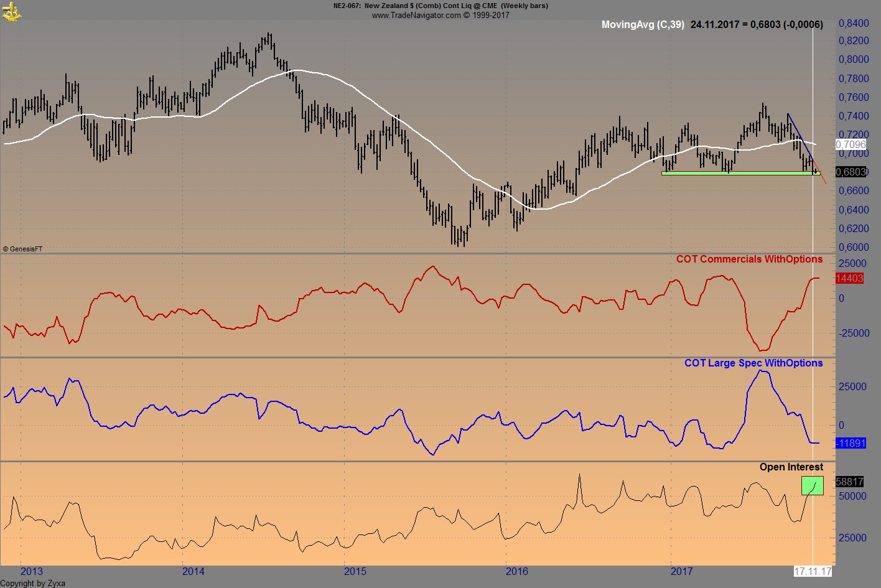
Task: Toggle the COT Large Spec WithOptions panel title
Action: [753, 363]
